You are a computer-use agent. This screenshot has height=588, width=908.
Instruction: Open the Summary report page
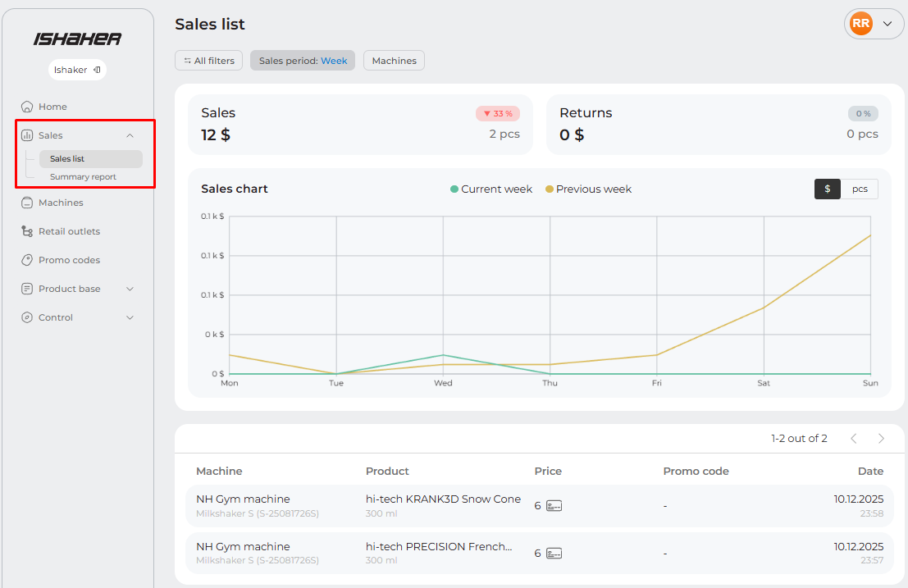[83, 177]
